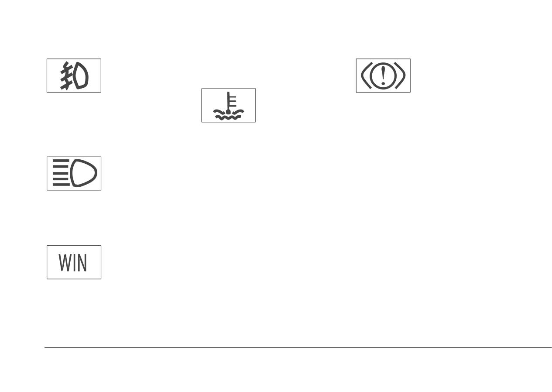Click the wavy line crossing the fog light beams
Screen dimensions: 552x392
click(x=66, y=76)
